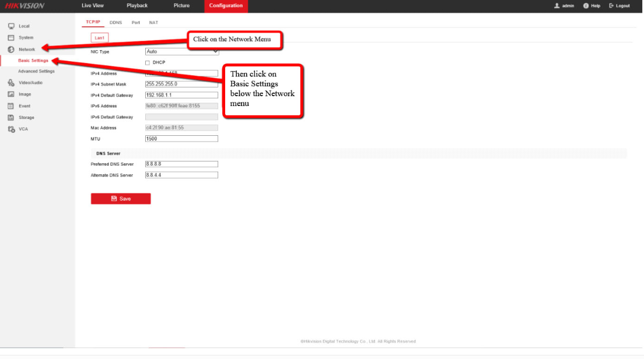644x359 pixels.
Task: Click the Preferred DNS Server field
Action: coord(181,164)
